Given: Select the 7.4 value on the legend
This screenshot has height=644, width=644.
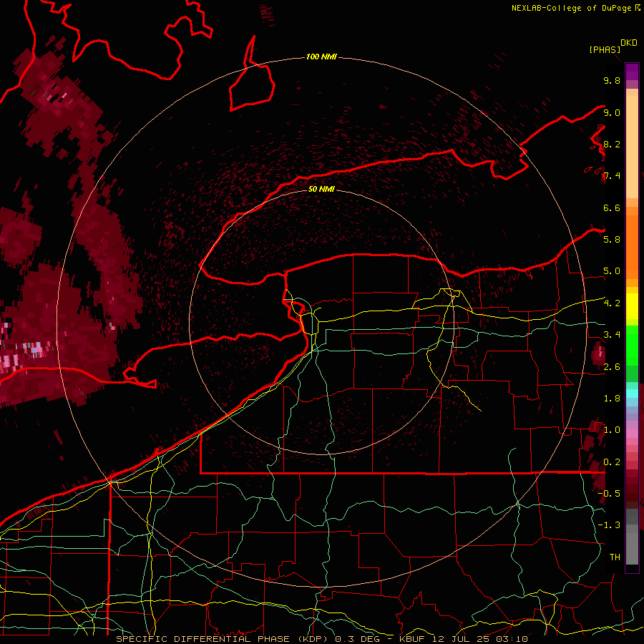Looking at the screenshot, I should (612, 176).
